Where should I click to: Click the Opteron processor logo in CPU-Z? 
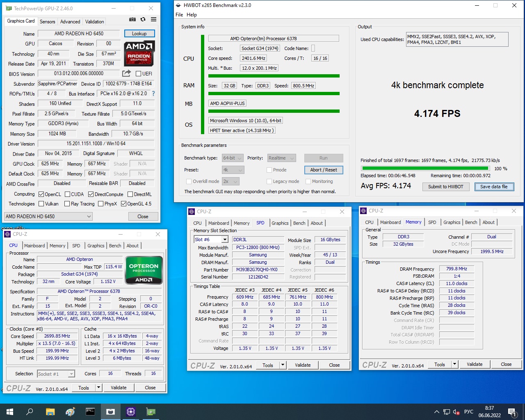coord(144,270)
